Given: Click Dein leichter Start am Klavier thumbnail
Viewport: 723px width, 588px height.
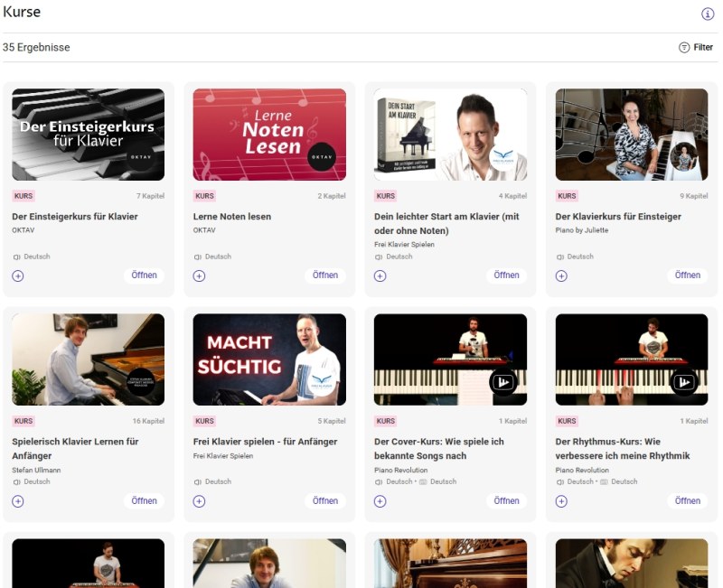Looking at the screenshot, I should pos(449,133).
